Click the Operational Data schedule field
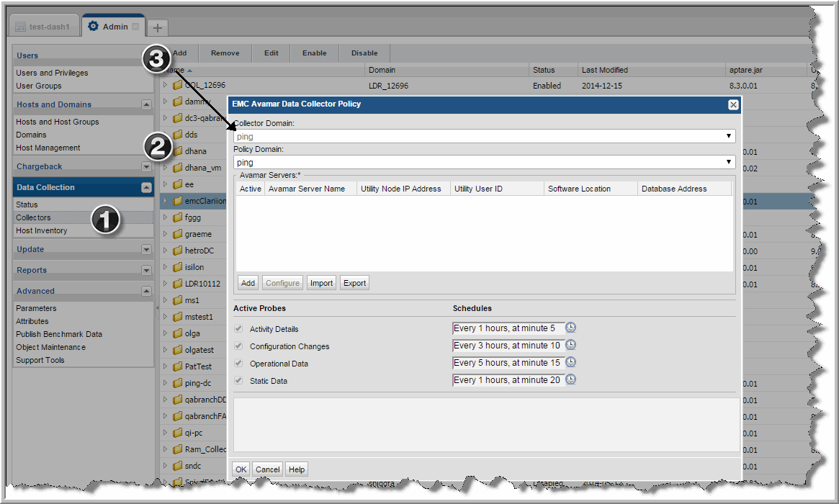Screen dimensions: 839x504 [508, 363]
